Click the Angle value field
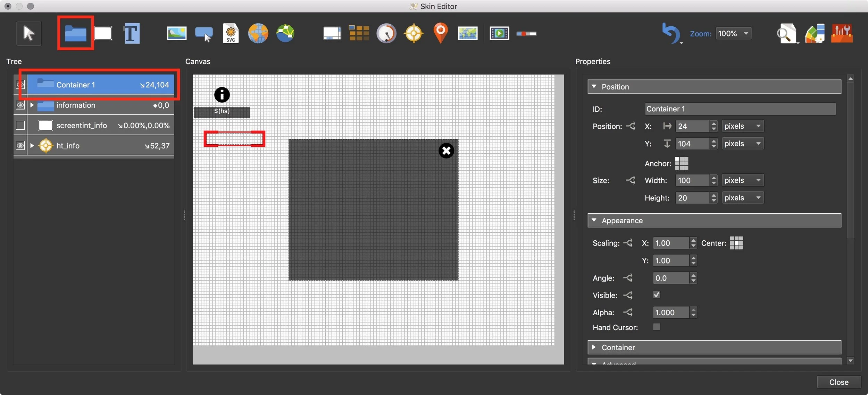Viewport: 868px width, 395px height. pos(671,278)
